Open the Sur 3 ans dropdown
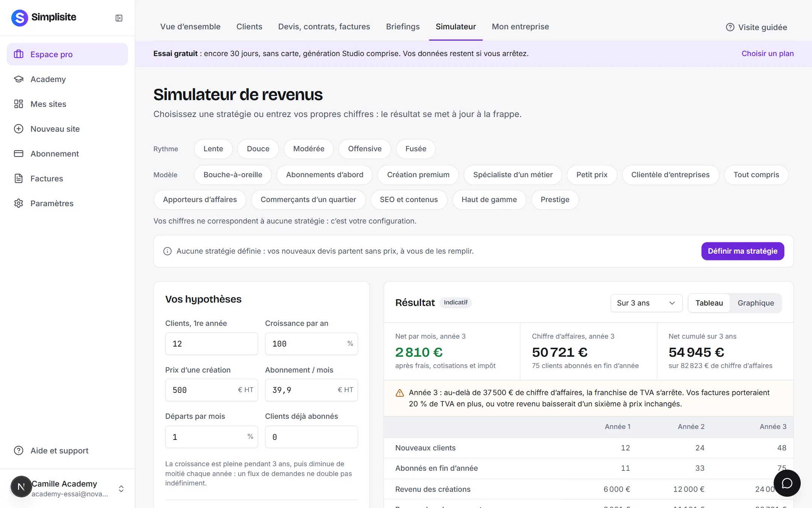Image resolution: width=812 pixels, height=508 pixels. point(646,303)
